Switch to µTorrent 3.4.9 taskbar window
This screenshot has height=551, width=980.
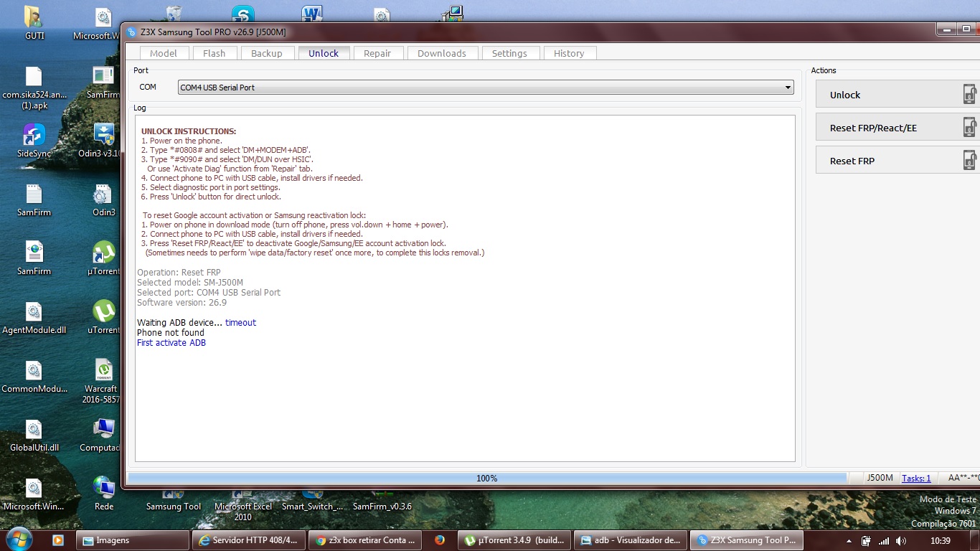coord(515,540)
